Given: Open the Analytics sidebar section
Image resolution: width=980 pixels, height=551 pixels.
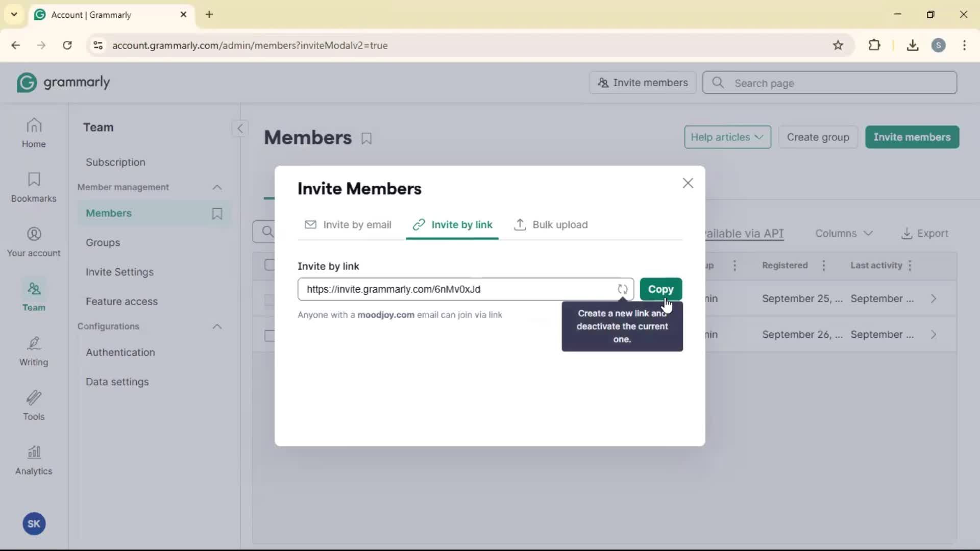Looking at the screenshot, I should (x=34, y=460).
